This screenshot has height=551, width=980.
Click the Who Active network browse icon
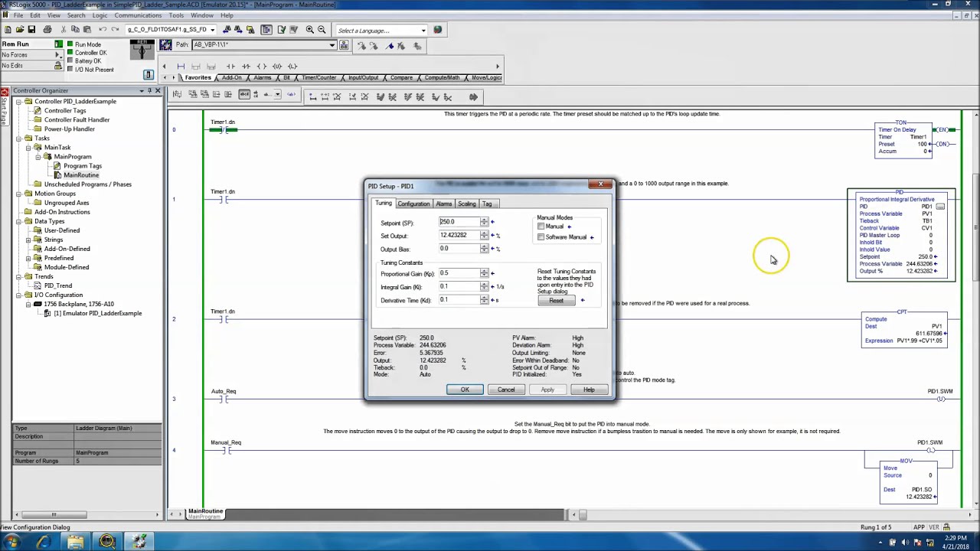[344, 44]
